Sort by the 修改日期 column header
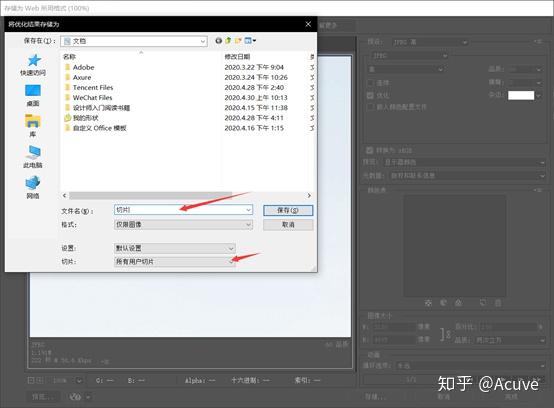554x408 pixels. pos(237,57)
